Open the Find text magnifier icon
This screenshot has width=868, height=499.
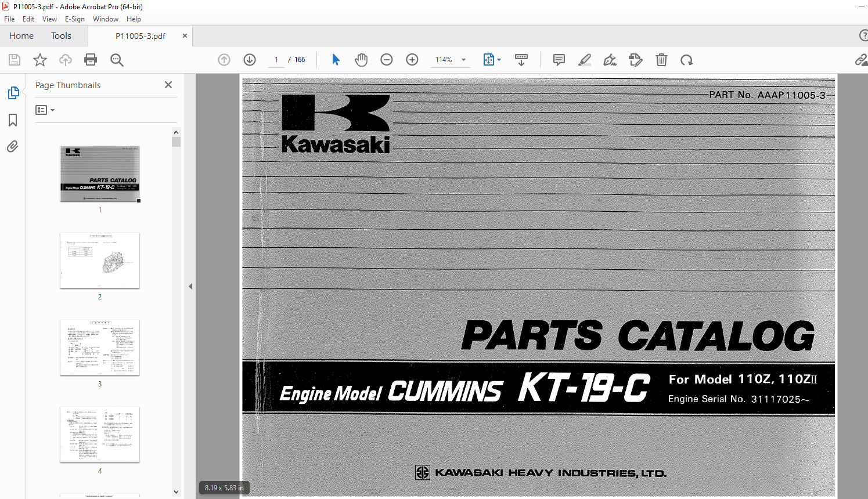(x=117, y=60)
